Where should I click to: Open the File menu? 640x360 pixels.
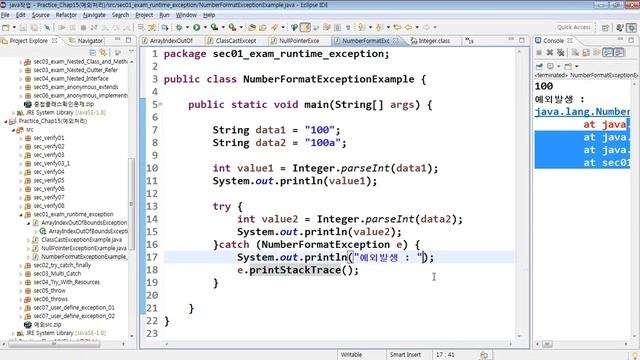pyautogui.click(x=5, y=15)
